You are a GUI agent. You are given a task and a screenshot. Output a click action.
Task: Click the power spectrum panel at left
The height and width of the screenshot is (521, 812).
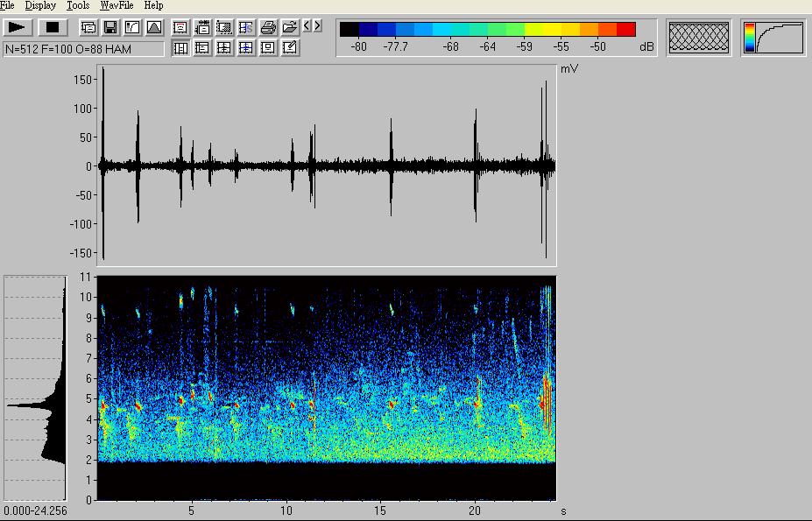35,388
